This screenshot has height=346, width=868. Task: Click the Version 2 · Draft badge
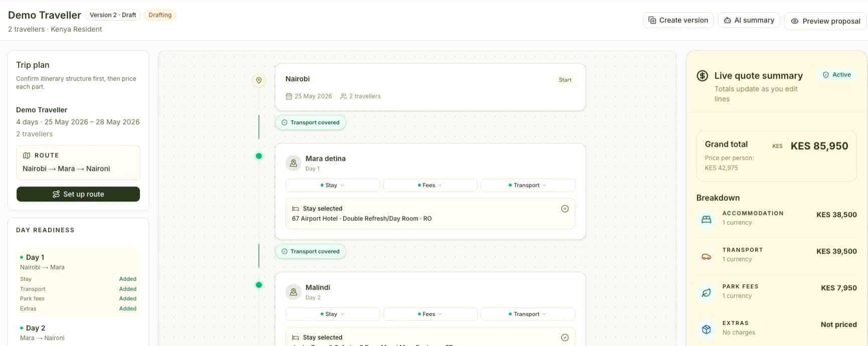pos(113,15)
